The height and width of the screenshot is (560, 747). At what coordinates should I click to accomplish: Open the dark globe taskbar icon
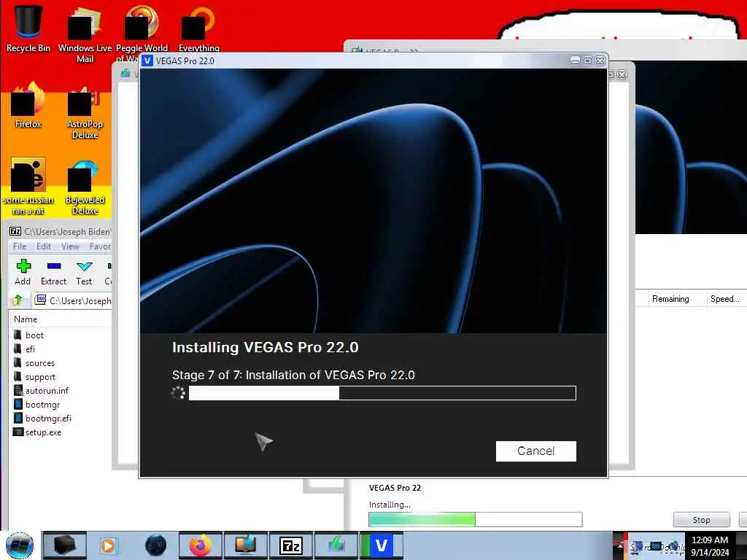[155, 545]
